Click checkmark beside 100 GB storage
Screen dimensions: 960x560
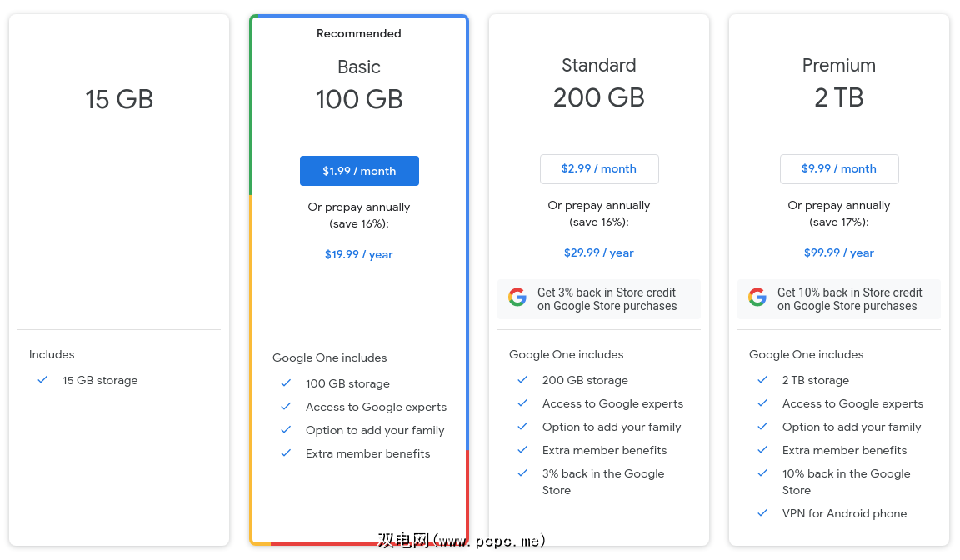click(x=286, y=383)
